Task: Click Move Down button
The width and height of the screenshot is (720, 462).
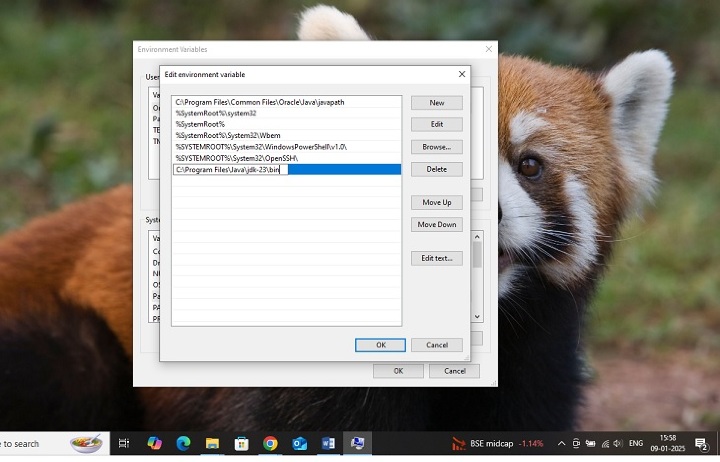Action: click(437, 225)
